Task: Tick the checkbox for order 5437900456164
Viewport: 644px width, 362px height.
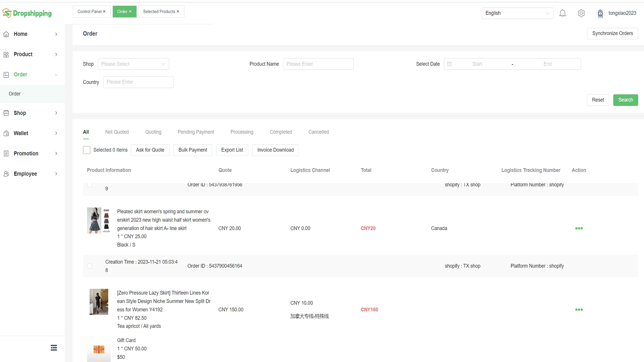Action: (x=89, y=266)
